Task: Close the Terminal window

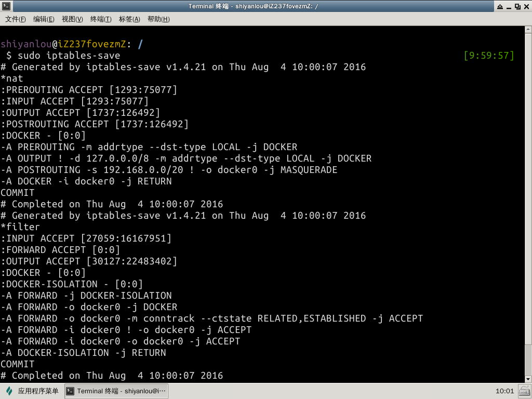Action: pos(526,6)
